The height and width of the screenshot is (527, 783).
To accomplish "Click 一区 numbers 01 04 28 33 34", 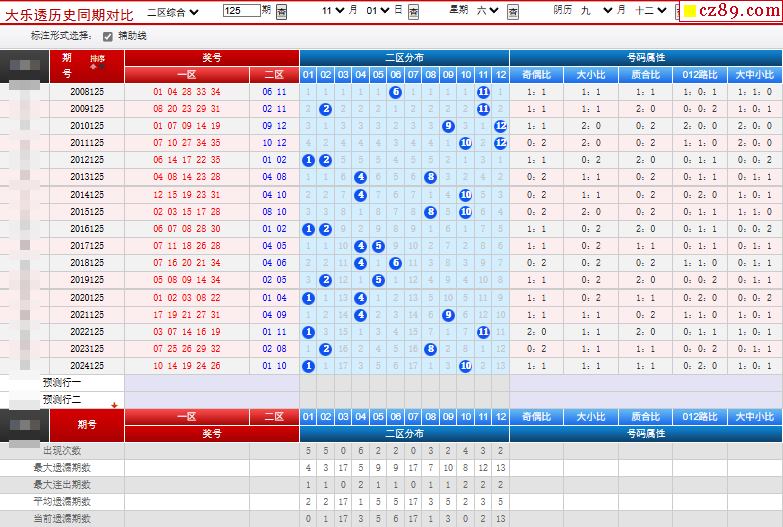I will pos(187,92).
